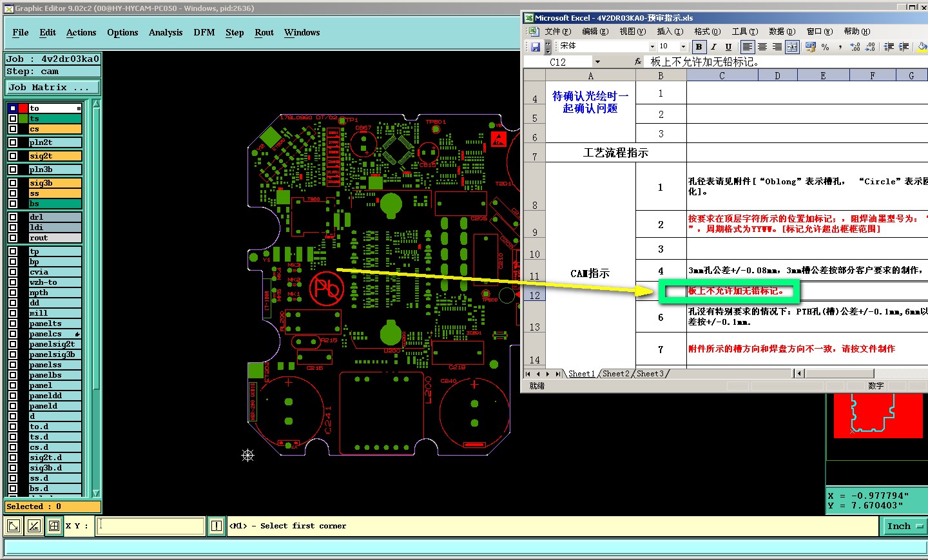Toggle Italic formatting in Excel
This screenshot has height=560, width=928.
(713, 46)
